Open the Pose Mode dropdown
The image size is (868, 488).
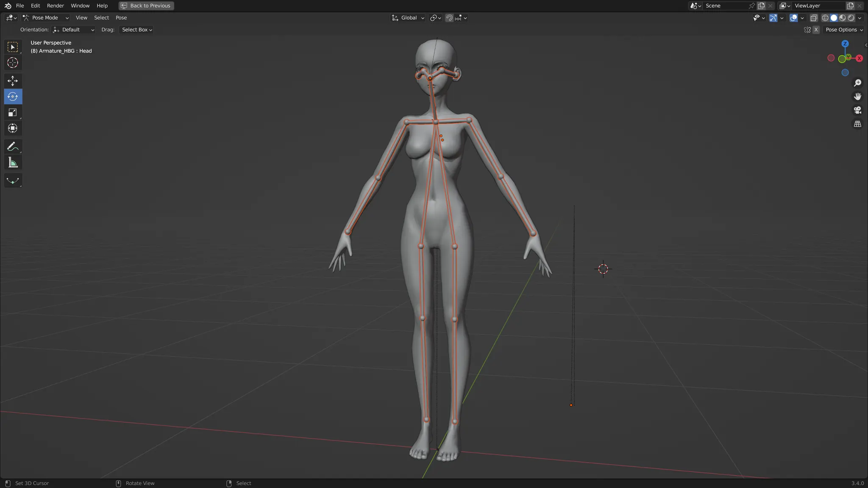pyautogui.click(x=46, y=18)
